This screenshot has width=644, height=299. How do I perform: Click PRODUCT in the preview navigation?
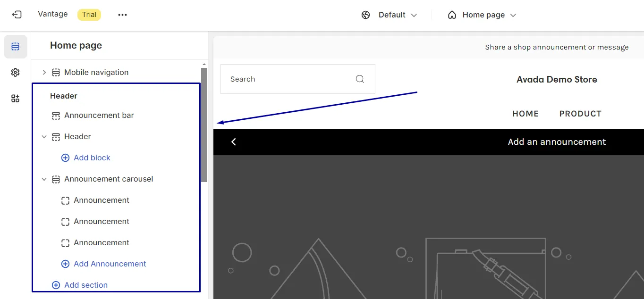click(580, 114)
